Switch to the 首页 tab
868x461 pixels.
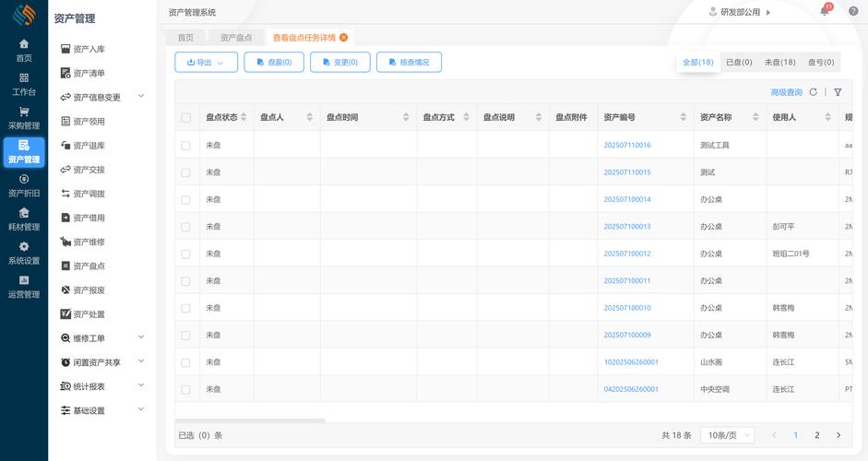[185, 38]
